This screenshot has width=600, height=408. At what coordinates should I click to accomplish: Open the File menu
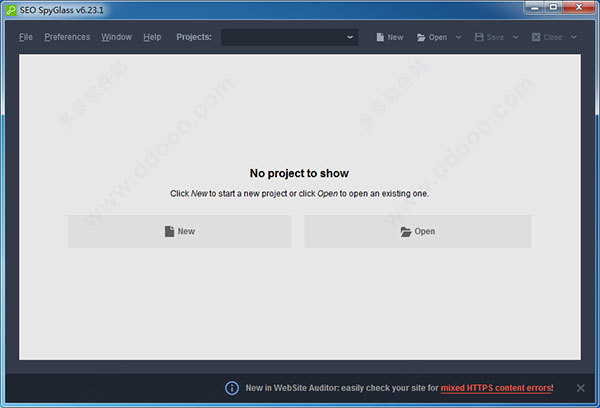pos(26,37)
